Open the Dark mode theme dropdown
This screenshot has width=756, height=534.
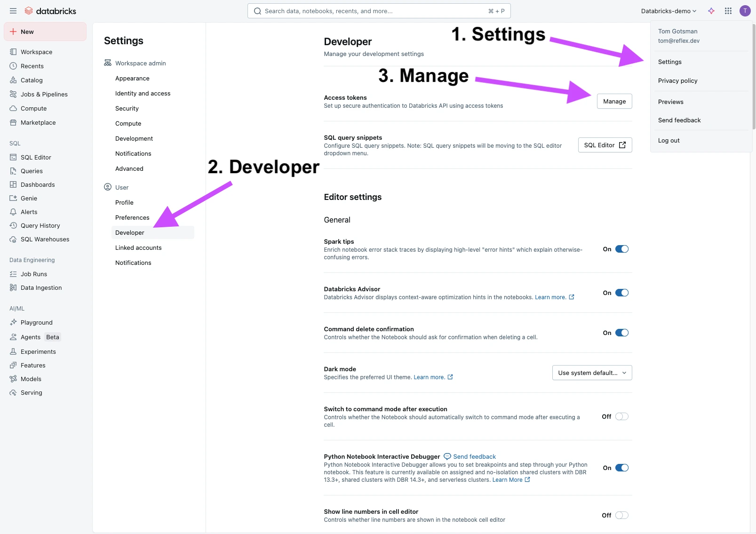(592, 373)
